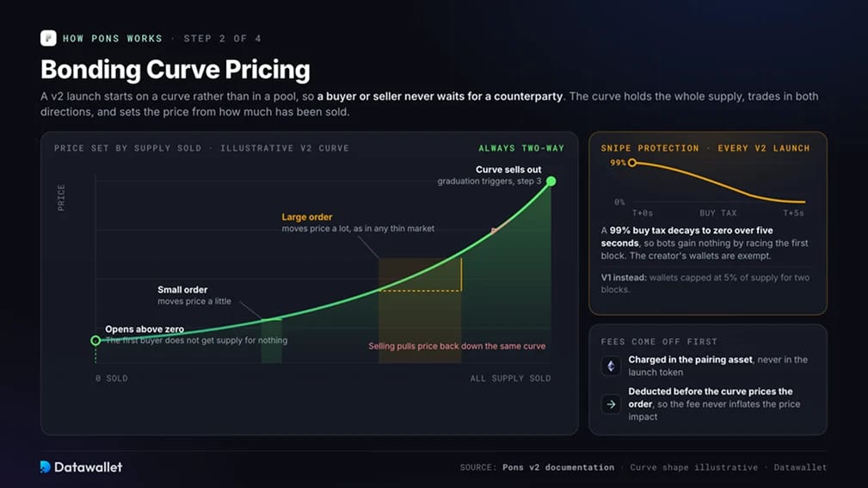Click the ALL SUPPLY SOLD axis label

point(510,379)
